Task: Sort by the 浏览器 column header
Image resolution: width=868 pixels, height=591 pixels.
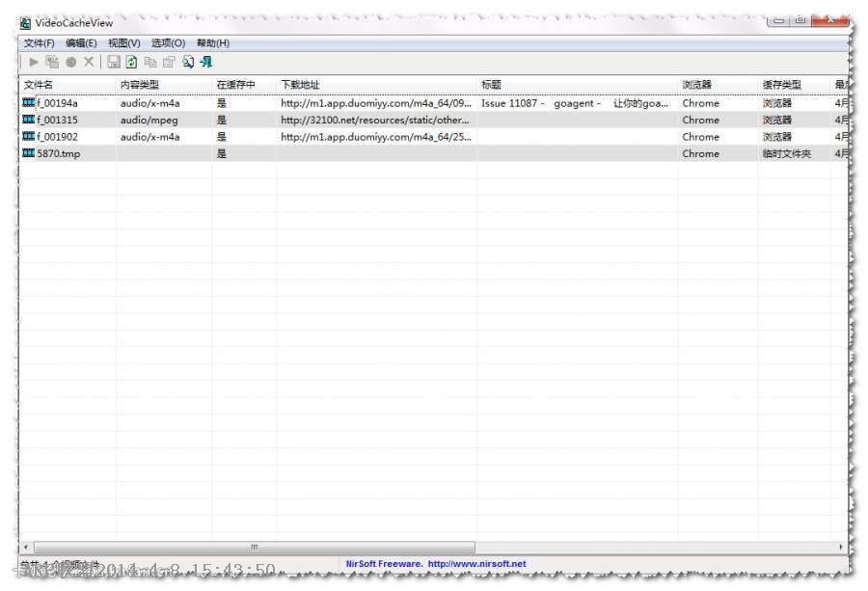Action: [718, 85]
